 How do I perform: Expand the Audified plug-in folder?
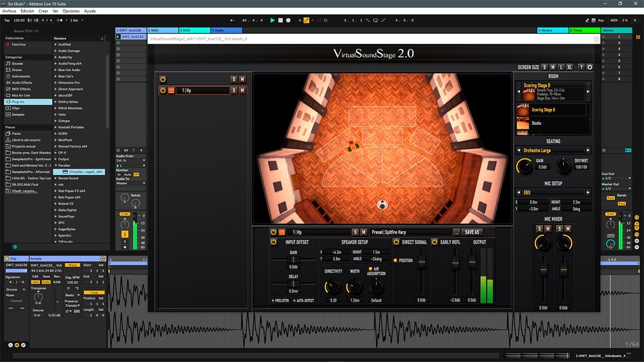[x=55, y=45]
